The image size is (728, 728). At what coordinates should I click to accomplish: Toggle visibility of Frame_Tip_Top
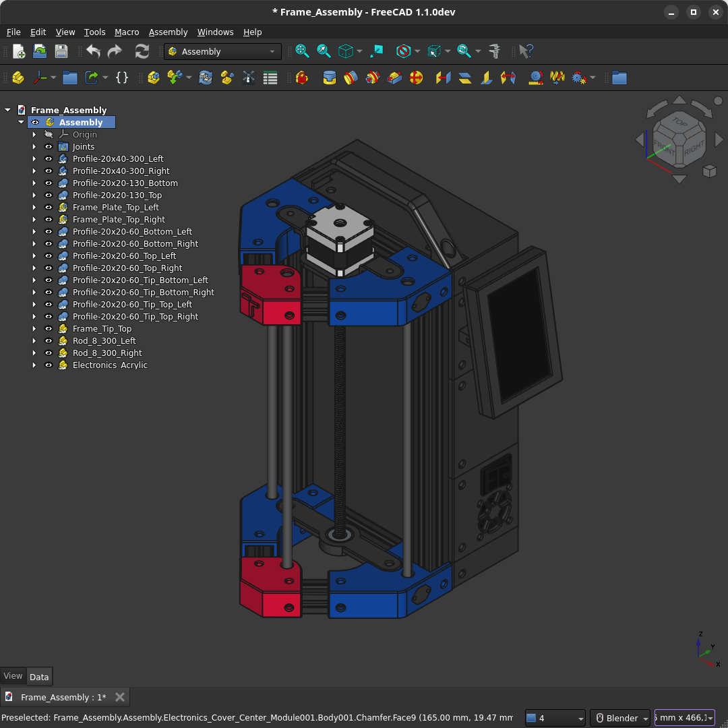pos(49,329)
